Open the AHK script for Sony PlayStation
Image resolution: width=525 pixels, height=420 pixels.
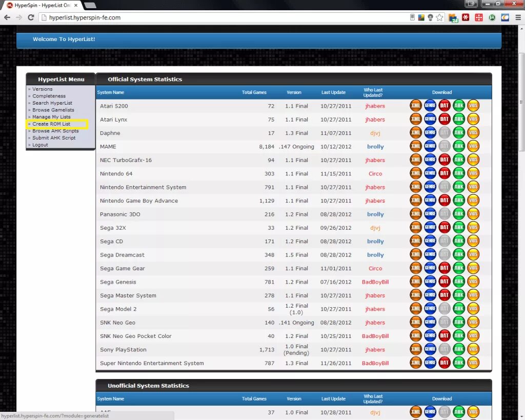pos(459,349)
